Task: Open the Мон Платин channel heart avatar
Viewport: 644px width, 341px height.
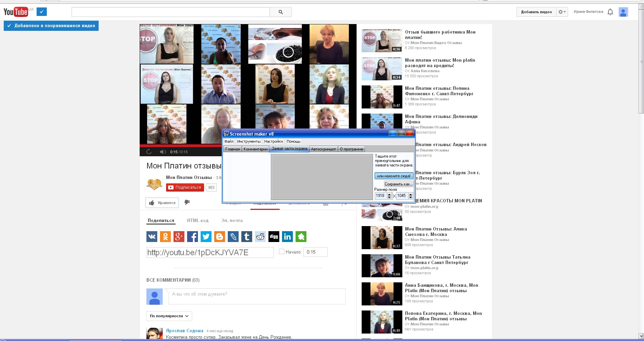Action: click(154, 184)
